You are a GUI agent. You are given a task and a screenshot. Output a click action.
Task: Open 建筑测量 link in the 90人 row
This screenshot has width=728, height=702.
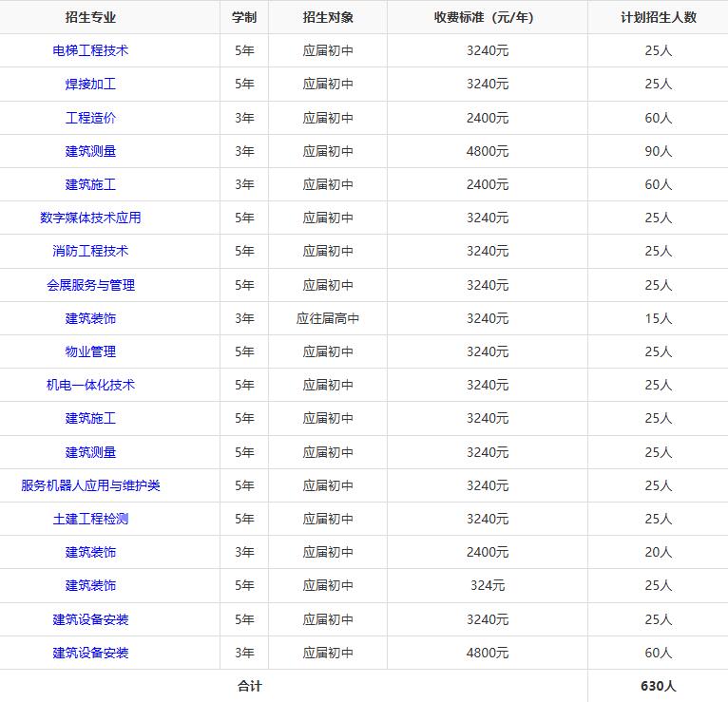click(x=90, y=151)
